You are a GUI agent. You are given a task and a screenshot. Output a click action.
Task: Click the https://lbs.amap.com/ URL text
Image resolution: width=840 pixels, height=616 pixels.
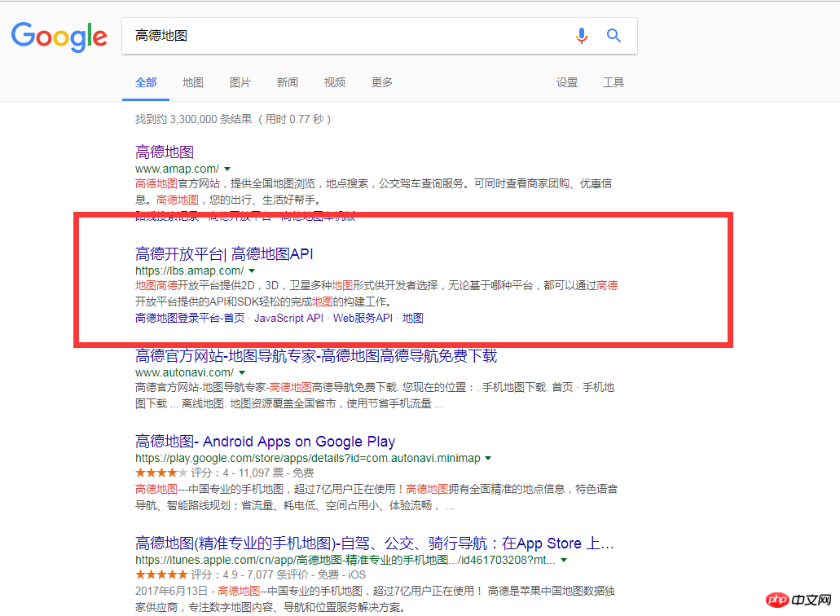(189, 271)
